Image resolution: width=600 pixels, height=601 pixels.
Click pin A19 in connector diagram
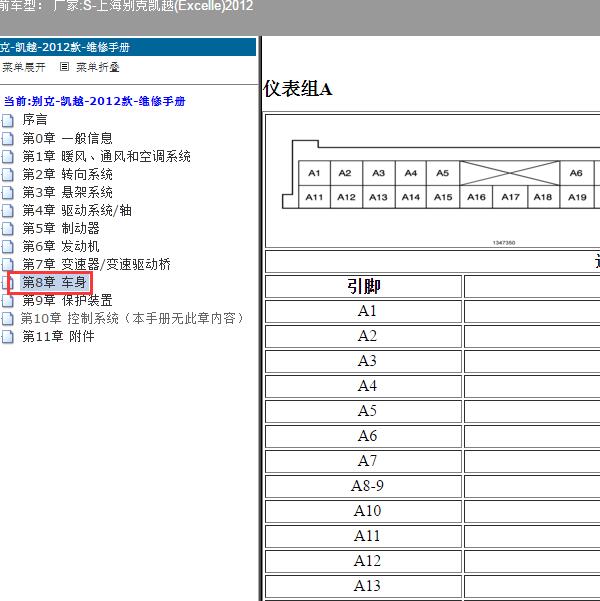(577, 197)
